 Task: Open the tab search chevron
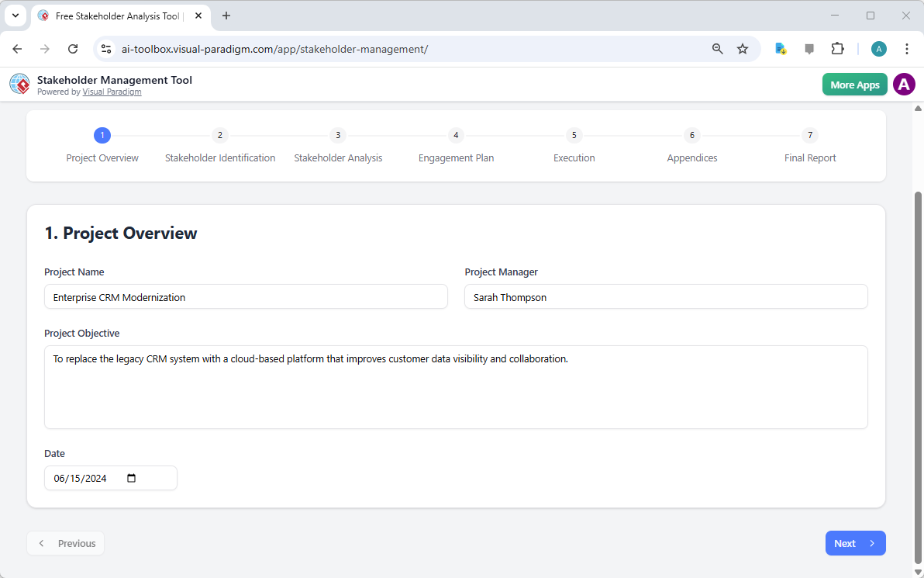coord(16,16)
